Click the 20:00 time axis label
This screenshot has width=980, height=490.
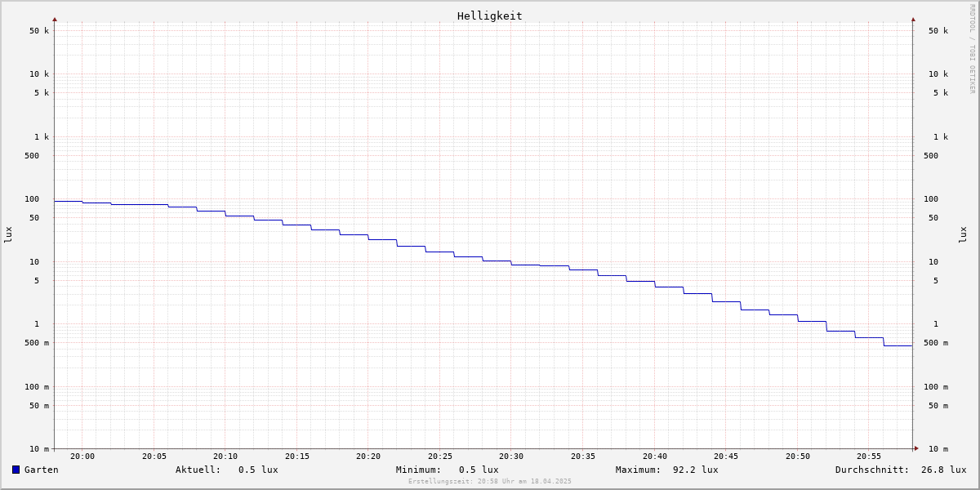(82, 457)
